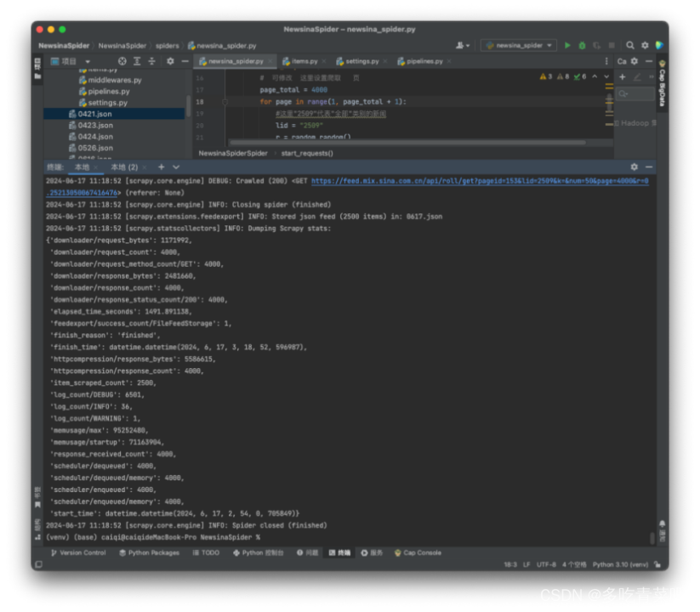This screenshot has height=612, width=700.
Task: Open Python Packages tool window
Action: point(149,553)
